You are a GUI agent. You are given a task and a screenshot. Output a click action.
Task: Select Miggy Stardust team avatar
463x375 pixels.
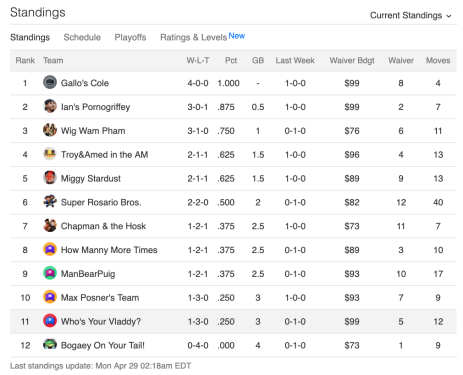(50, 178)
